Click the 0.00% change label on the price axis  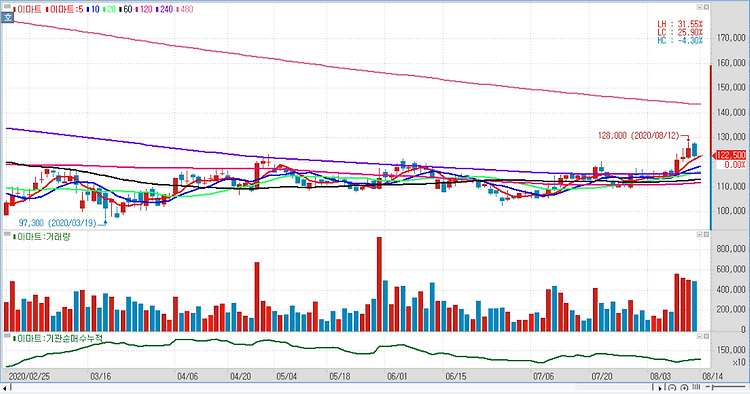pos(735,164)
